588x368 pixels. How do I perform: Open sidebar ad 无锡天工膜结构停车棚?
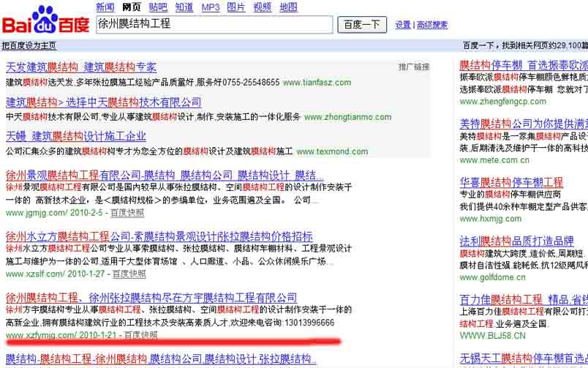(524, 358)
